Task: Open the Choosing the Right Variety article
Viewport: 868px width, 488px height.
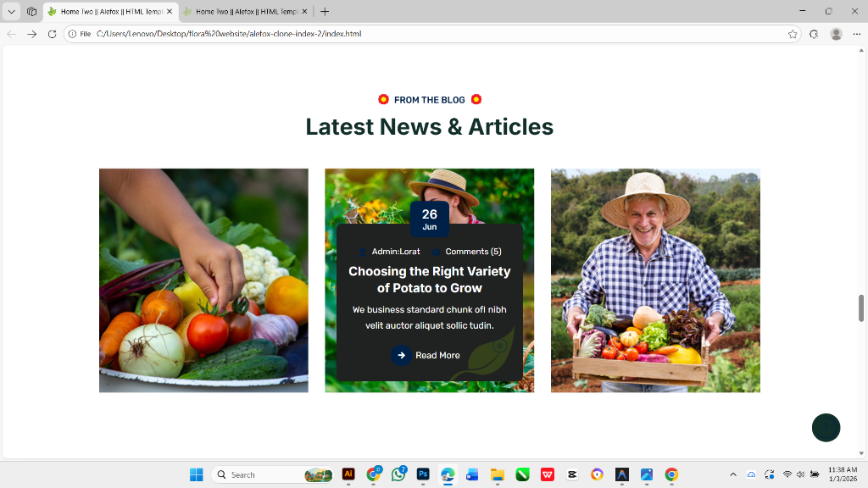Action: pos(429,280)
